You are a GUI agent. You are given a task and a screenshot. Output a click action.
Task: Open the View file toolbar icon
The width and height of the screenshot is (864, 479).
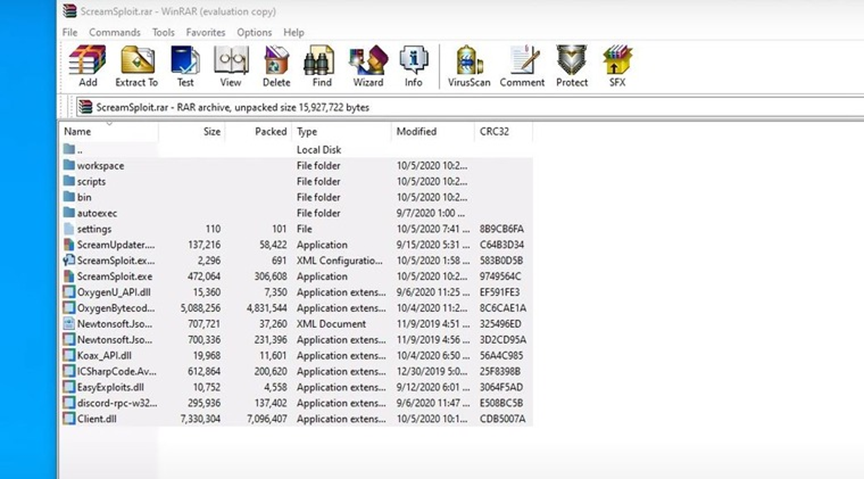coord(231,66)
